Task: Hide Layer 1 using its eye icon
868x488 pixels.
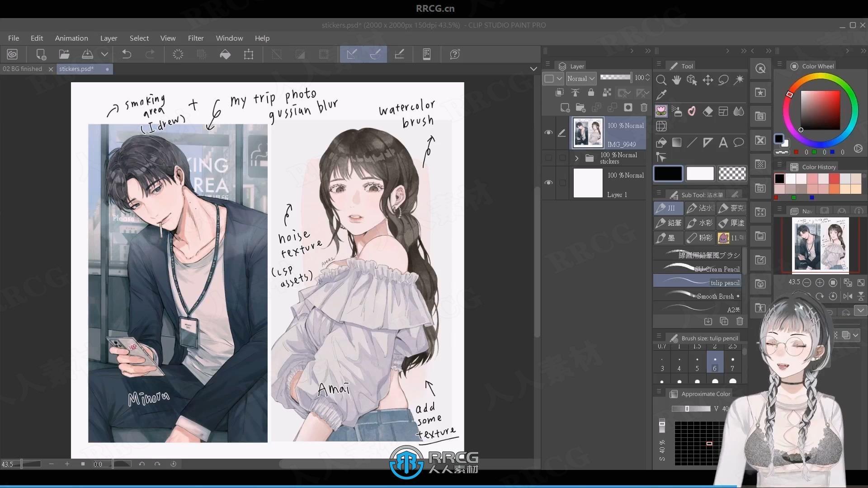Action: (x=548, y=183)
